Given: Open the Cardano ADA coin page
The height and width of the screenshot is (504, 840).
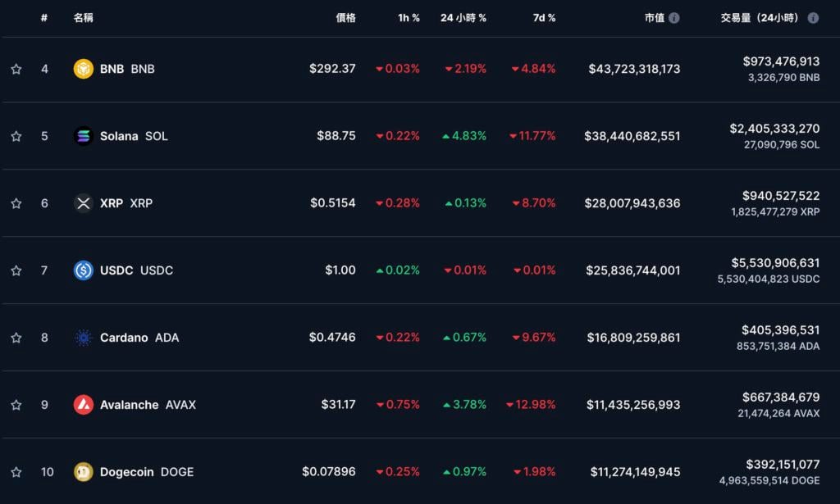Looking at the screenshot, I should tap(139, 338).
